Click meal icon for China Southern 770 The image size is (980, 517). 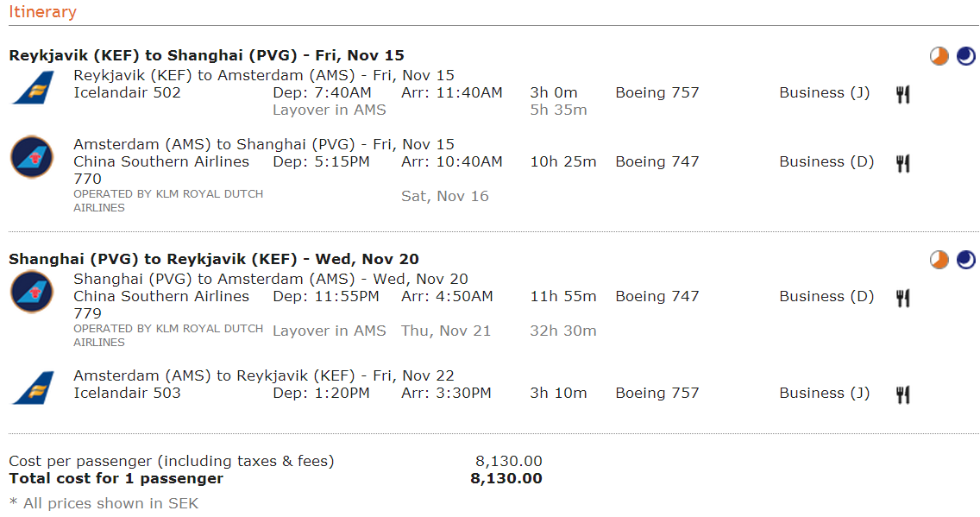coord(902,163)
